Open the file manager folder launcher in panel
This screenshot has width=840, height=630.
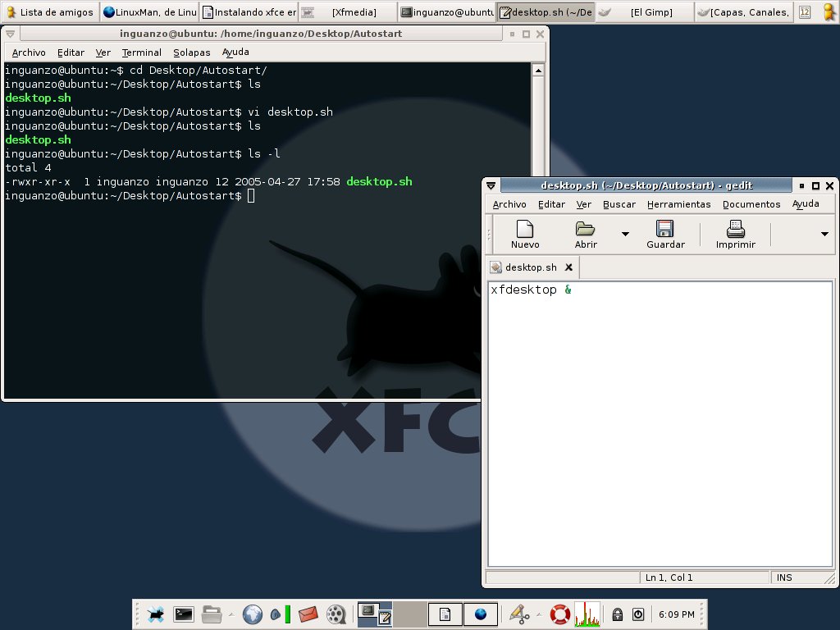point(212,614)
